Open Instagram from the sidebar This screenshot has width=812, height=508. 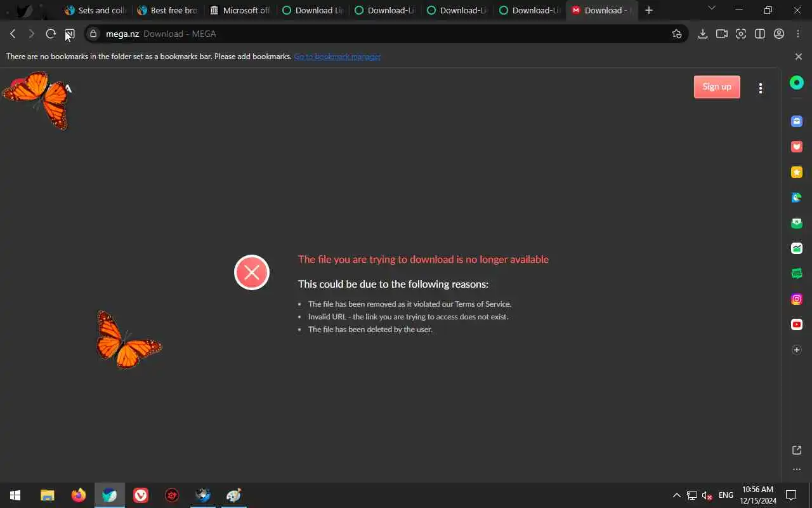[x=797, y=299]
